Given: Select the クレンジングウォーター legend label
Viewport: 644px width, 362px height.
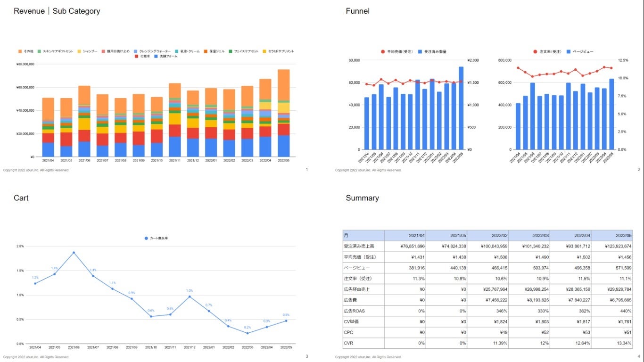Looking at the screenshot, I should (x=155, y=51).
